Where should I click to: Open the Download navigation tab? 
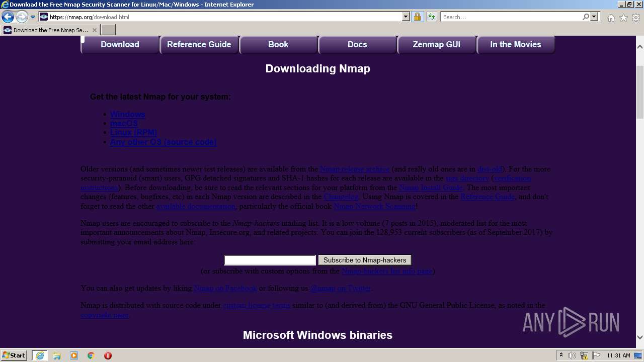(120, 45)
